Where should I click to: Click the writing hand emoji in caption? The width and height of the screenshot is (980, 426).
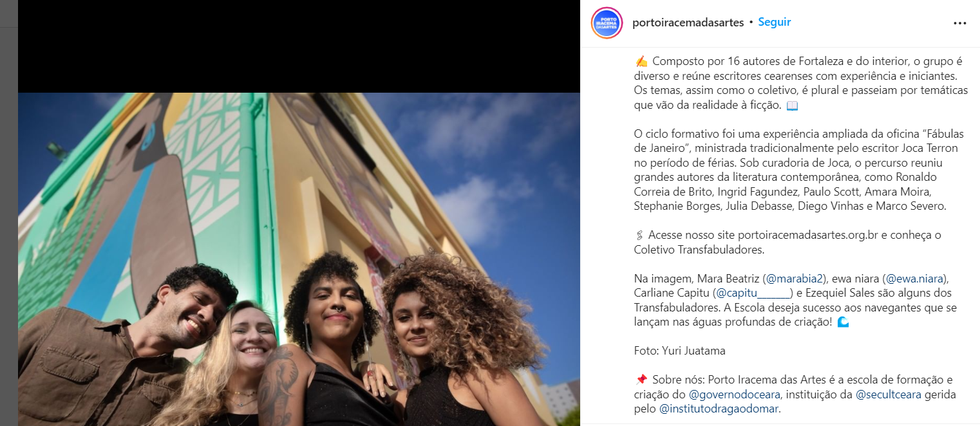tap(641, 62)
